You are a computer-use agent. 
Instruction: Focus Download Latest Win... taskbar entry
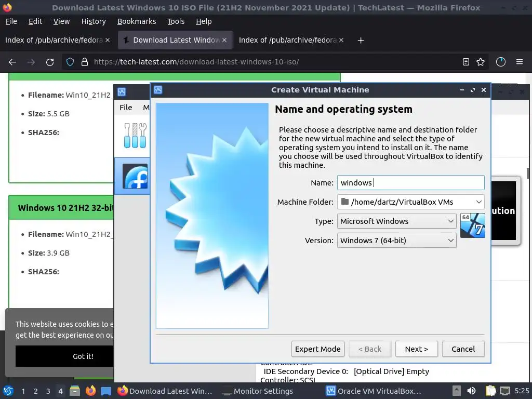coord(165,391)
